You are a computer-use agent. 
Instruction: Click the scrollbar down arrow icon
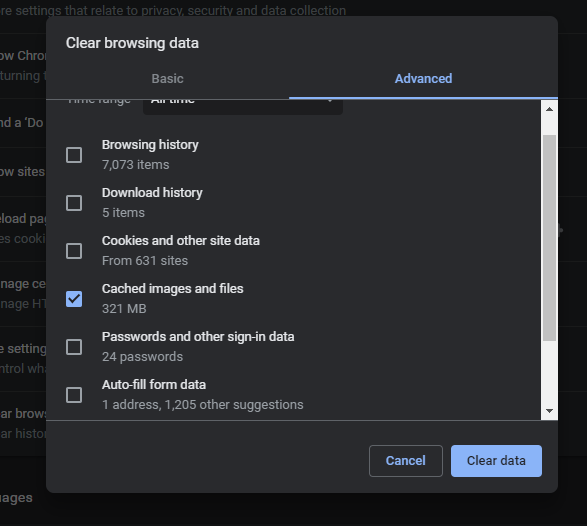pos(549,411)
